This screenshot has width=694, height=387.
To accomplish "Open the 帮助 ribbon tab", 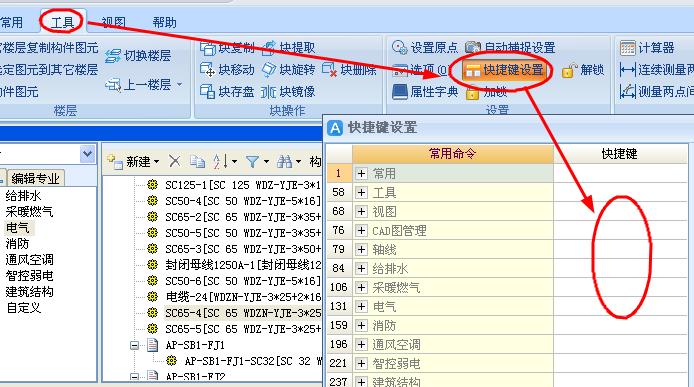I will [x=164, y=22].
